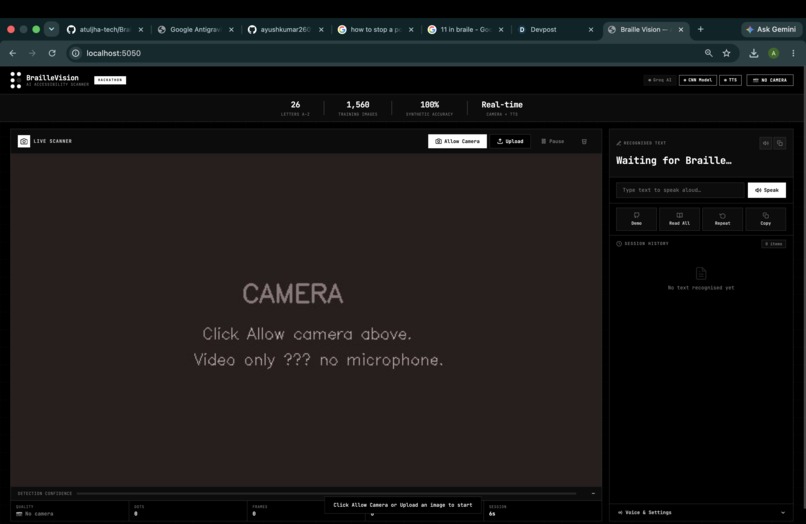Click 'Waiting for Braille…' recognised text
This screenshot has height=524, width=806.
tap(673, 160)
